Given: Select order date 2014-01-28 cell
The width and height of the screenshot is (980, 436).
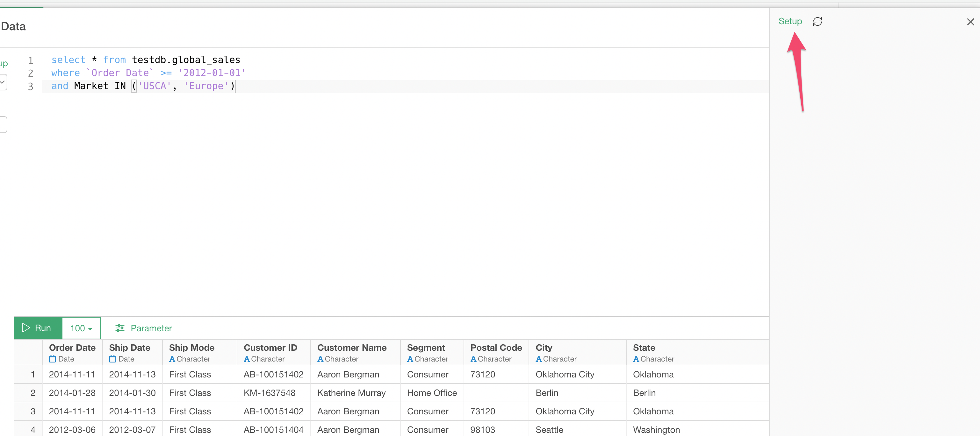Looking at the screenshot, I should pyautogui.click(x=72, y=393).
